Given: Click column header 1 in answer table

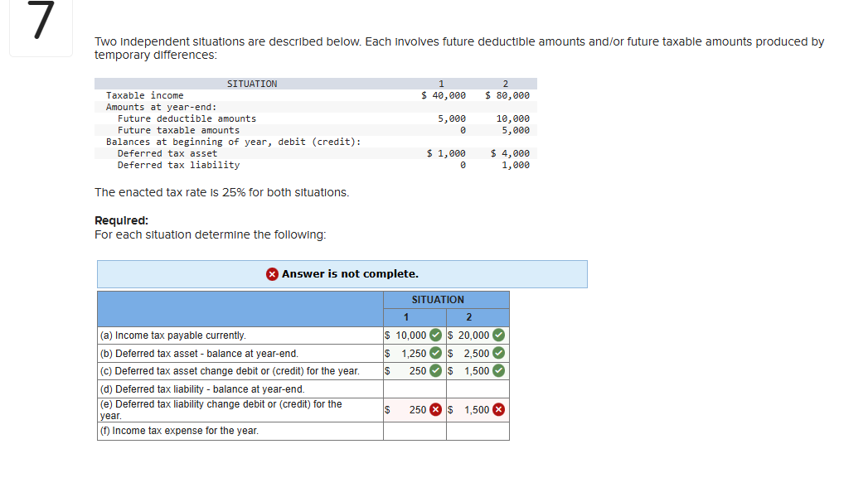Looking at the screenshot, I should click(x=405, y=316).
